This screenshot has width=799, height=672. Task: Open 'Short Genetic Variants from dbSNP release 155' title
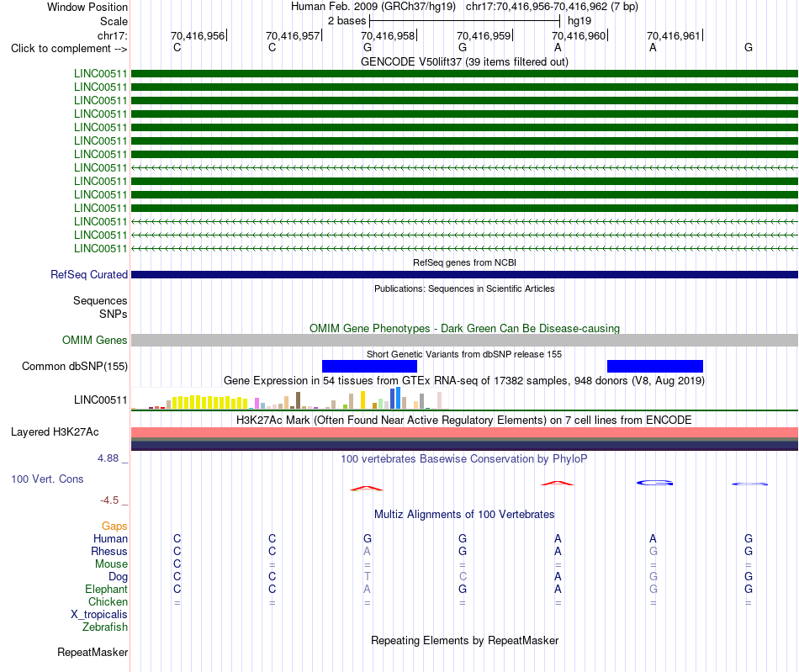[464, 354]
